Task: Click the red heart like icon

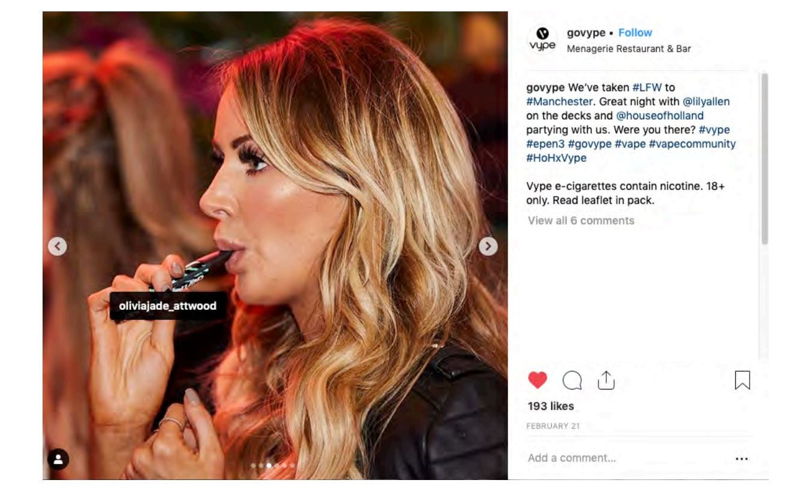Action: pyautogui.click(x=537, y=380)
